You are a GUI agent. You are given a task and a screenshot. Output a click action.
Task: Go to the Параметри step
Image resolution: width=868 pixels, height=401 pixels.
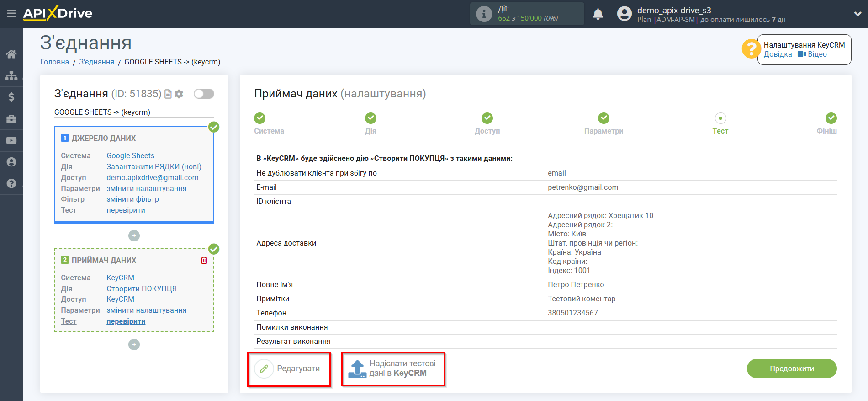(x=603, y=118)
